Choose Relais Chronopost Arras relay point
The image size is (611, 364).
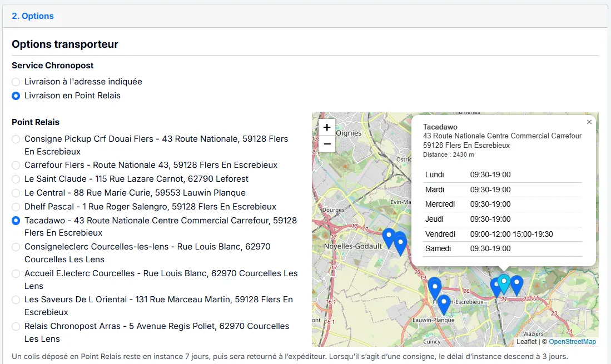pyautogui.click(x=16, y=326)
